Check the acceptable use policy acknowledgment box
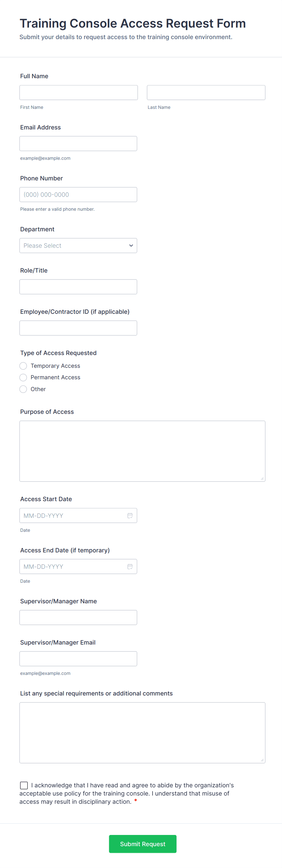Screen dimensions: 282x868 point(24,786)
